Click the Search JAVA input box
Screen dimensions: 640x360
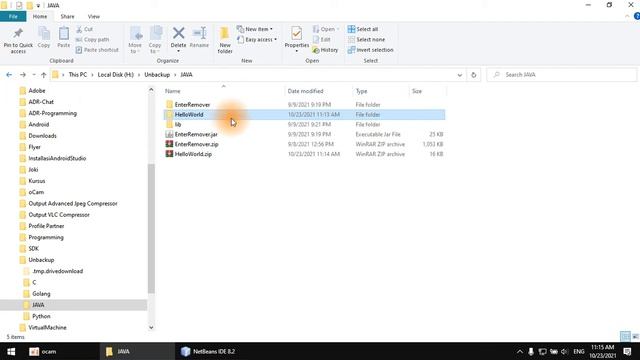coord(562,75)
